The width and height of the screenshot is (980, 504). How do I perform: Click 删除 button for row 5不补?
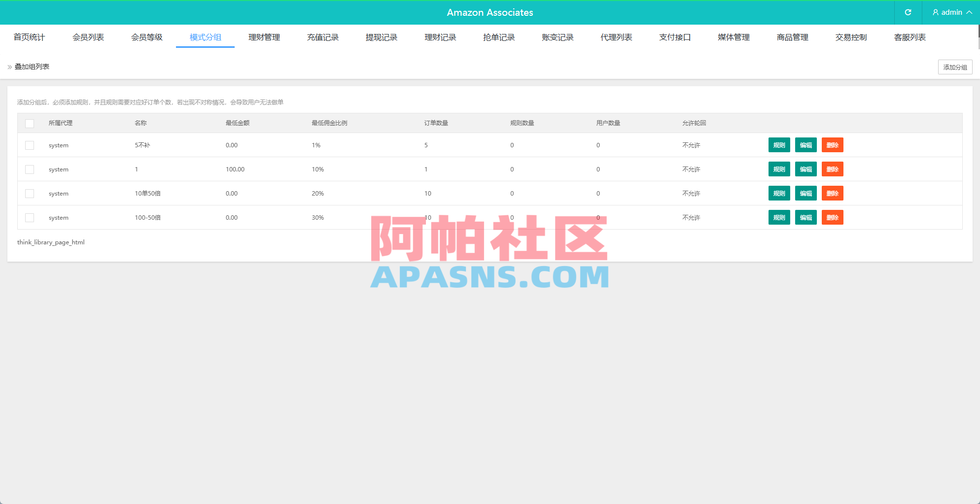click(x=832, y=145)
